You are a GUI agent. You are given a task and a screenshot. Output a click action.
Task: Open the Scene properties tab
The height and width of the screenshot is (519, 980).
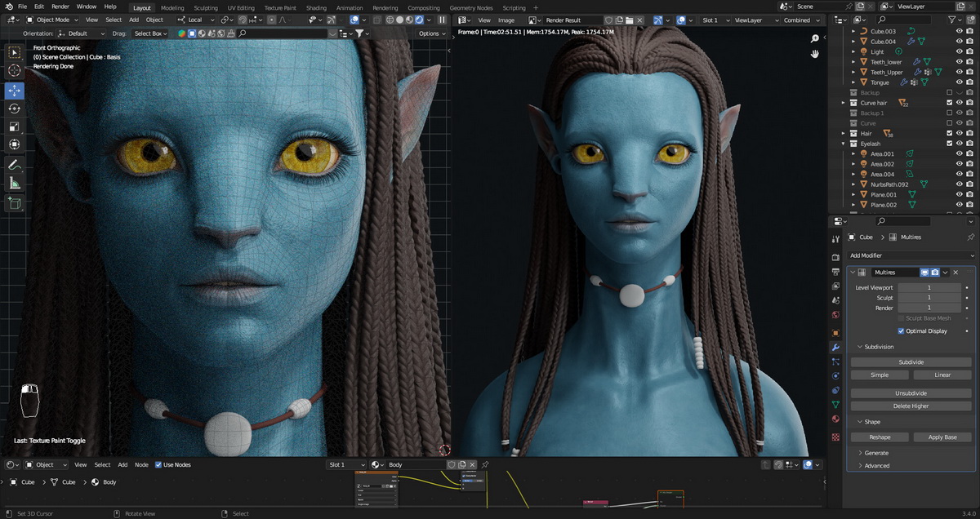point(835,301)
